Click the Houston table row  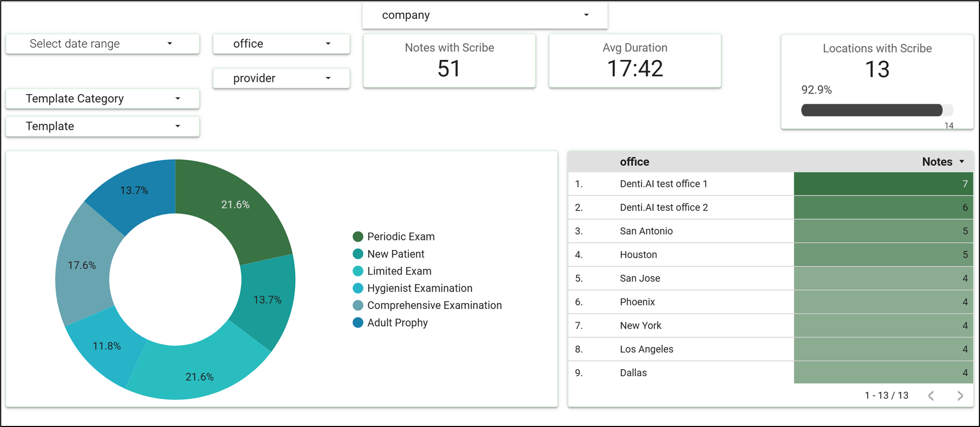click(770, 255)
